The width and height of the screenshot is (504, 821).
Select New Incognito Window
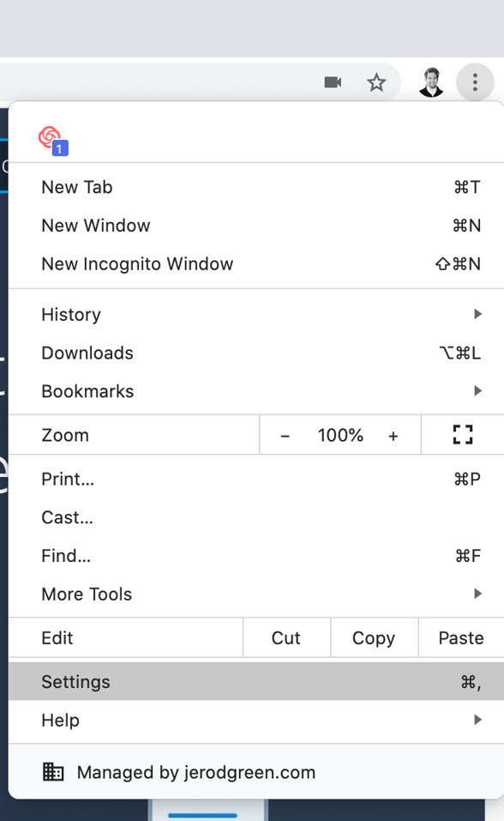pyautogui.click(x=137, y=264)
